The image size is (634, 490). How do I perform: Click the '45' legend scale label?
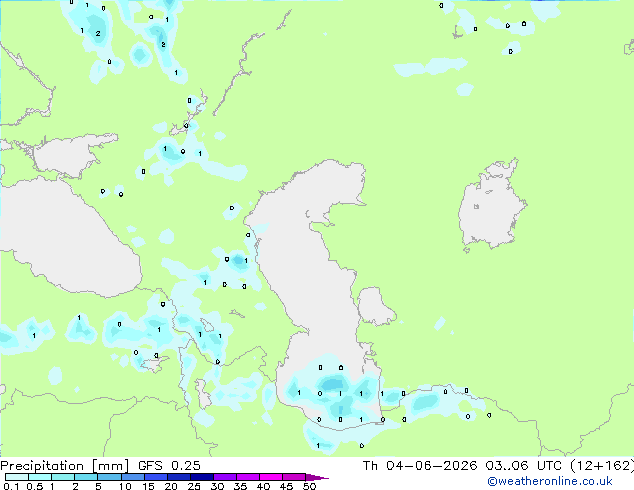tap(286, 486)
